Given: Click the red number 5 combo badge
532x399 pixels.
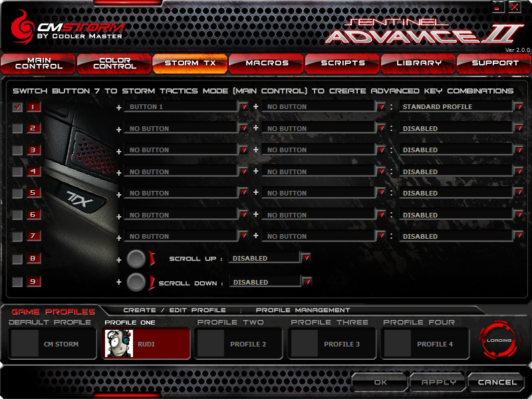Looking at the screenshot, I should click(x=34, y=193).
